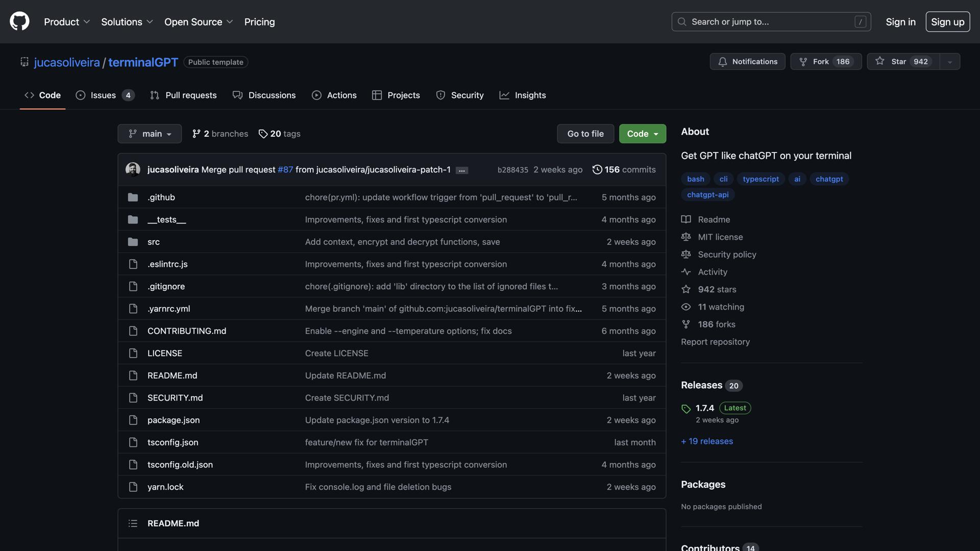Image resolution: width=980 pixels, height=551 pixels.
Task: Follow the + 19 releases link
Action: click(706, 441)
